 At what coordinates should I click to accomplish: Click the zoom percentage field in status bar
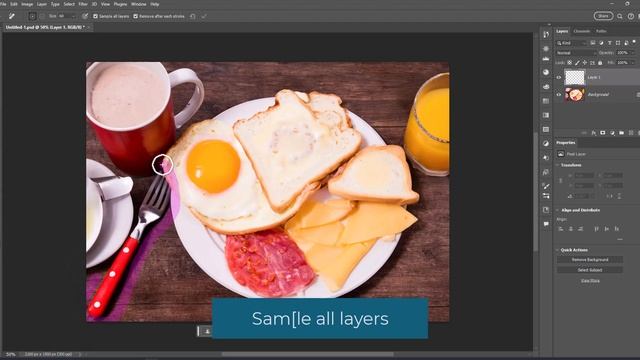[x=11, y=354]
